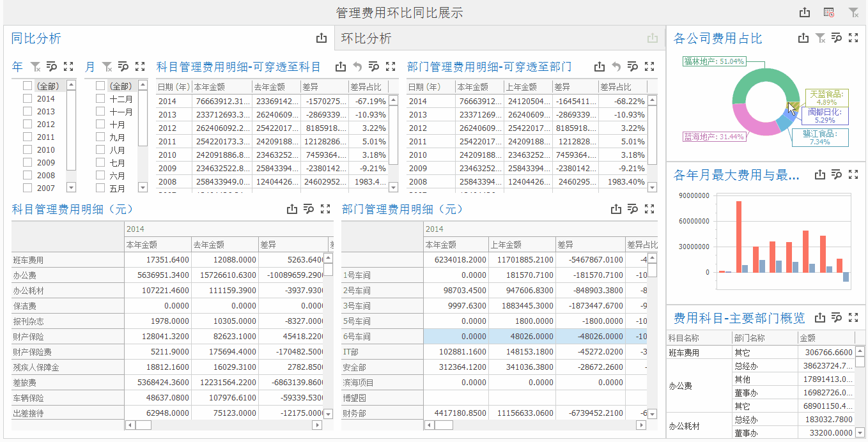This screenshot has width=868, height=442.
Task: Click export icon on 各年月最大费用 chart
Action: point(820,174)
